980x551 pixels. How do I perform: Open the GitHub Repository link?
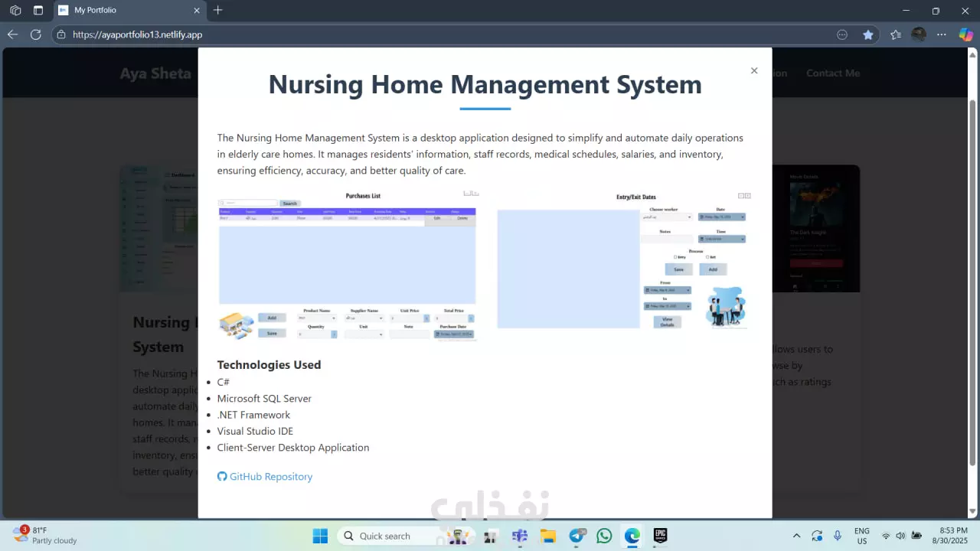click(x=265, y=476)
